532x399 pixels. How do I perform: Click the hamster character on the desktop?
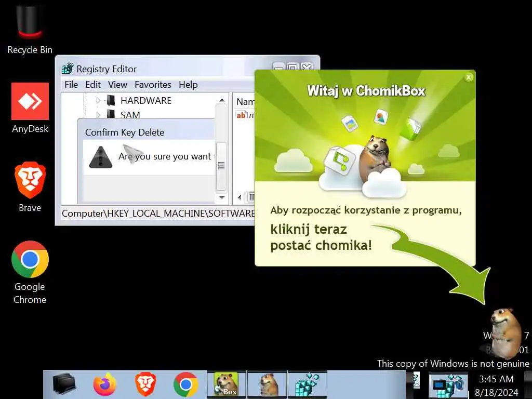[506, 333]
